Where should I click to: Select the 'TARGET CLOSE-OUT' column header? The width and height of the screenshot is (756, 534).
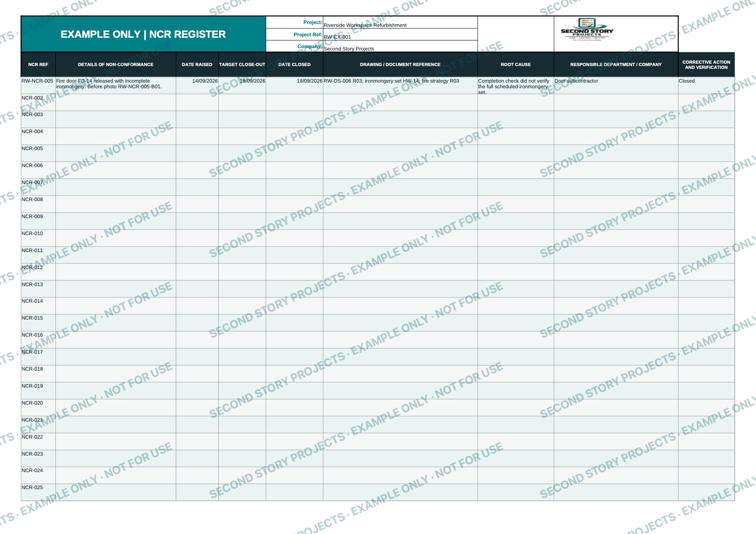click(242, 65)
